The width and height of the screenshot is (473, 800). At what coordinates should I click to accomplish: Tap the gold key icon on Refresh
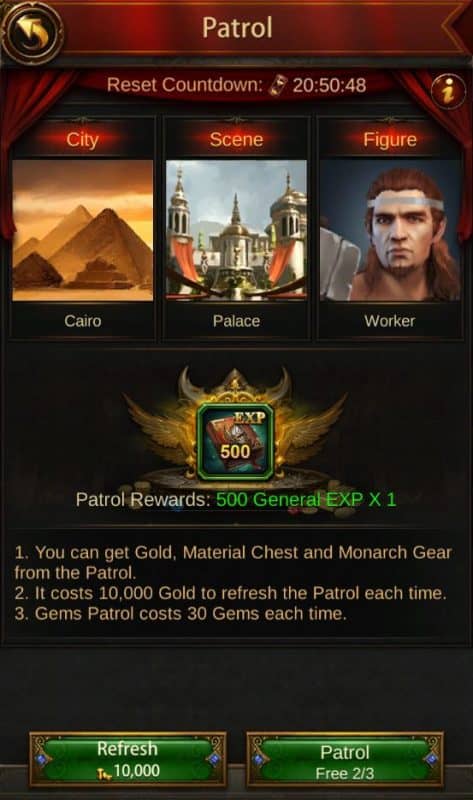pyautogui.click(x=104, y=773)
